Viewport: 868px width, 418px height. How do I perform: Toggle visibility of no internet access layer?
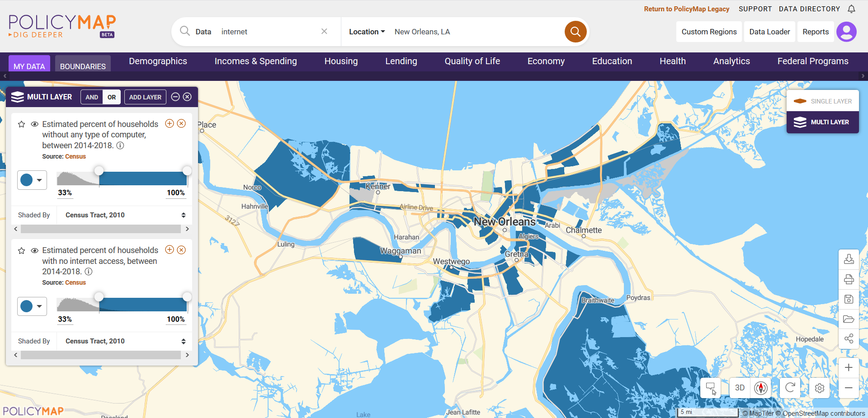click(x=34, y=250)
